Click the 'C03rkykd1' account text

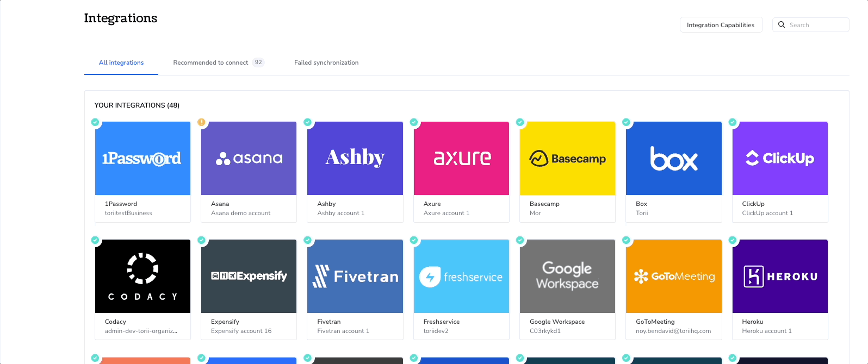click(545, 331)
